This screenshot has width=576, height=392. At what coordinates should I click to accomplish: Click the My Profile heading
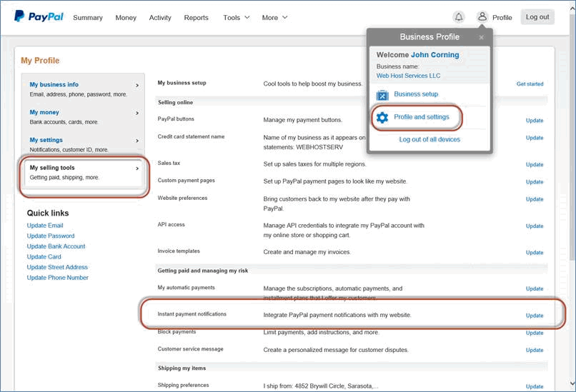coord(40,61)
